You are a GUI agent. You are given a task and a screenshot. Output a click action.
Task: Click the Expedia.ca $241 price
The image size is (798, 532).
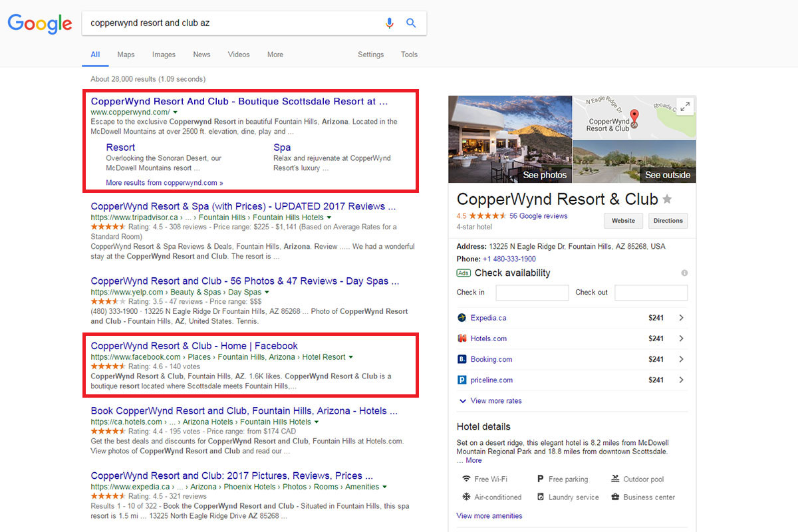(x=656, y=318)
